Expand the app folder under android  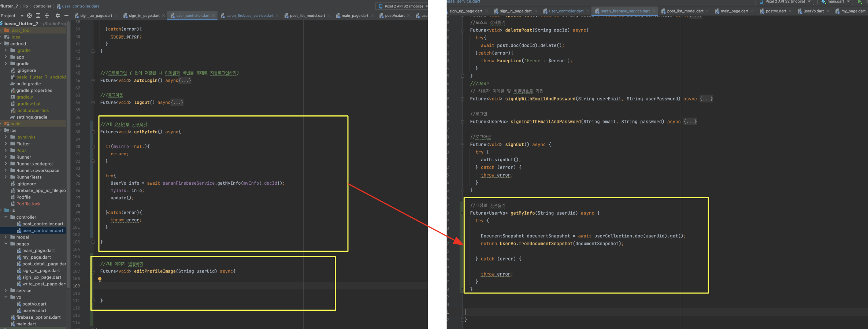[6, 57]
